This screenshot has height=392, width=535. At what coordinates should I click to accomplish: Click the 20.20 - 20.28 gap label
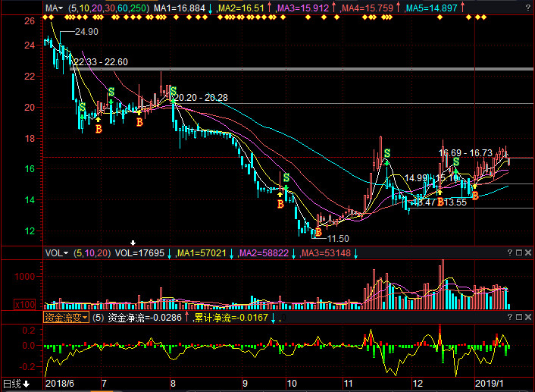[201, 98]
